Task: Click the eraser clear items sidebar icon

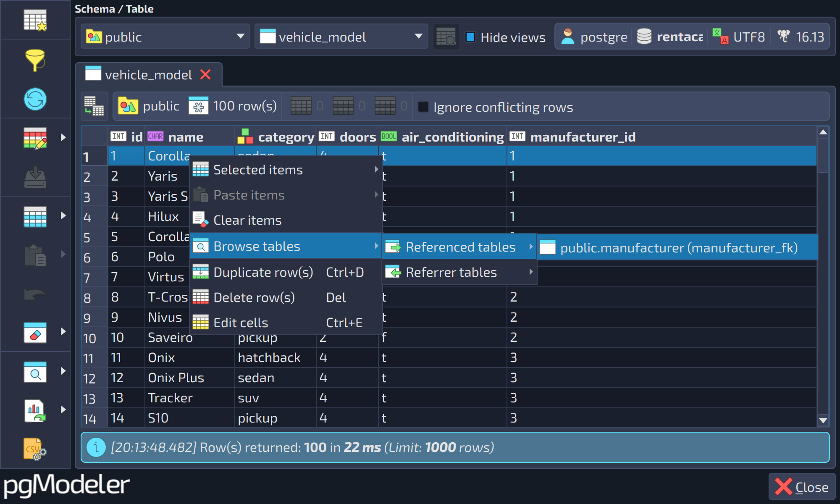Action: (x=35, y=333)
